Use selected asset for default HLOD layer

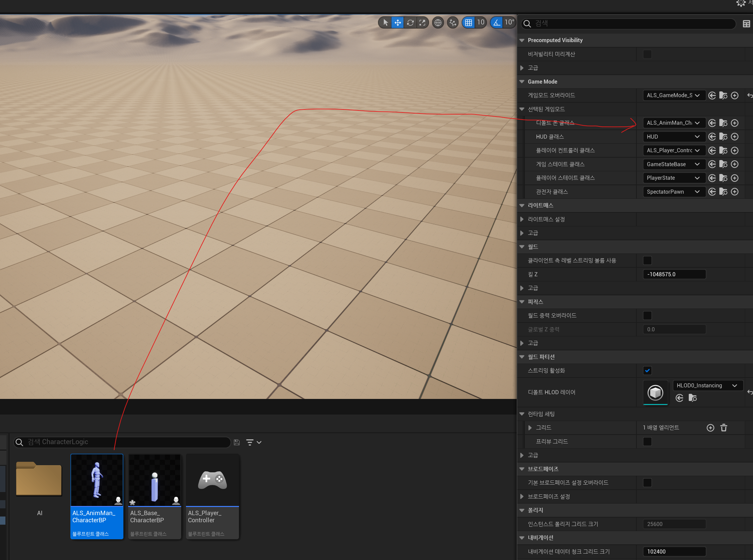(679, 398)
